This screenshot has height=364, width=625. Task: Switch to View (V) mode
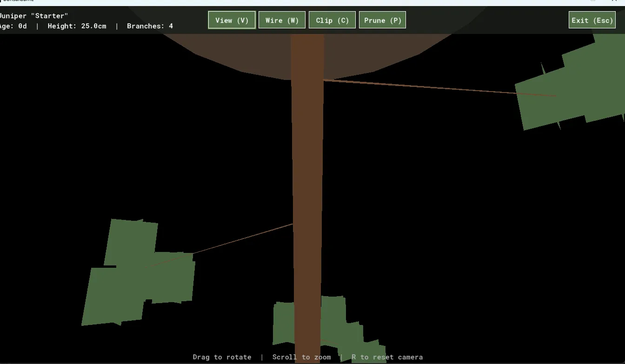[232, 20]
